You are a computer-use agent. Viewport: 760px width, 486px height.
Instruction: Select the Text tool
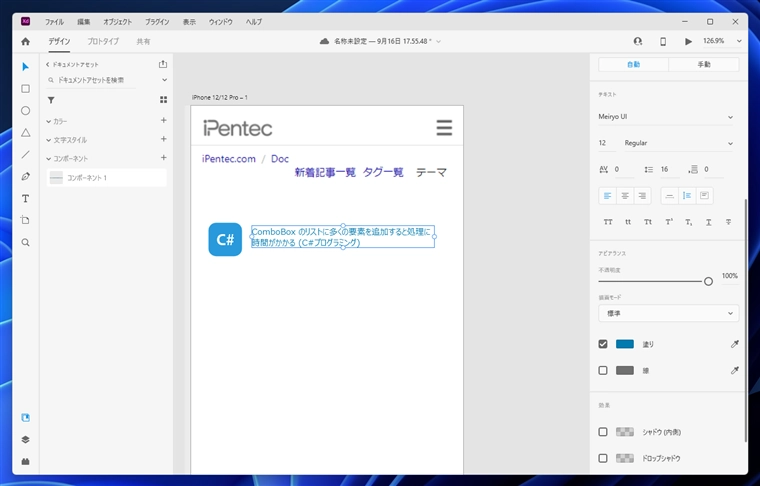point(26,199)
